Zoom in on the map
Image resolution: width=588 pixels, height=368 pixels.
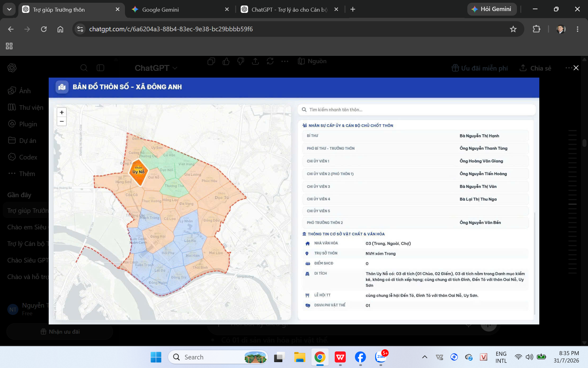tap(62, 112)
